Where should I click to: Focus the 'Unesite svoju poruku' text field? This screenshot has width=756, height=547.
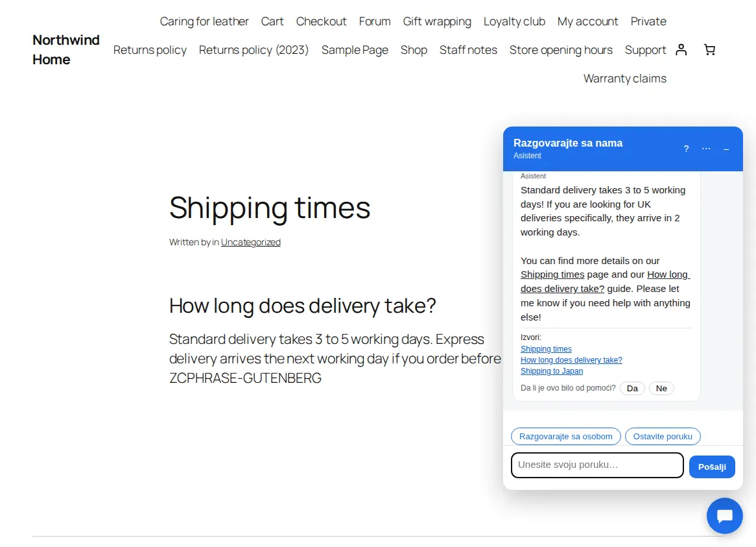click(597, 465)
